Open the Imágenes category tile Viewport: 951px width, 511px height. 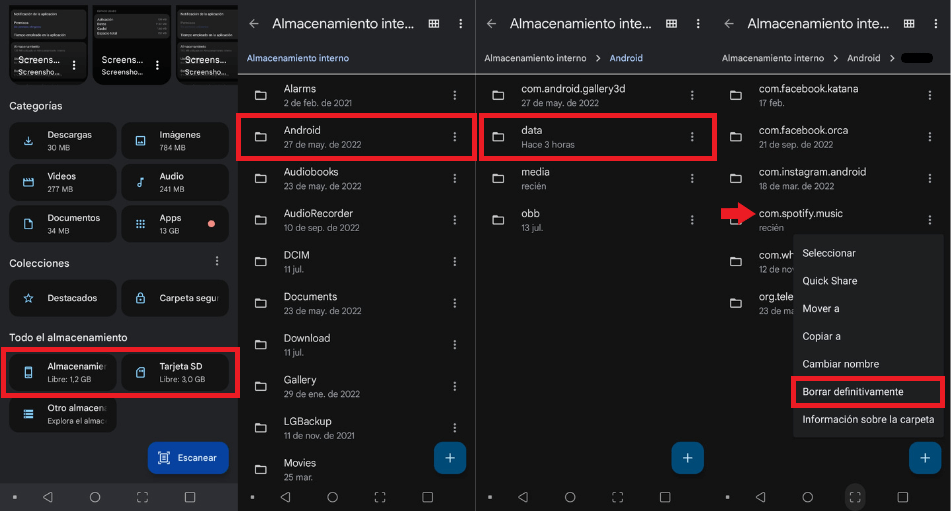point(175,141)
